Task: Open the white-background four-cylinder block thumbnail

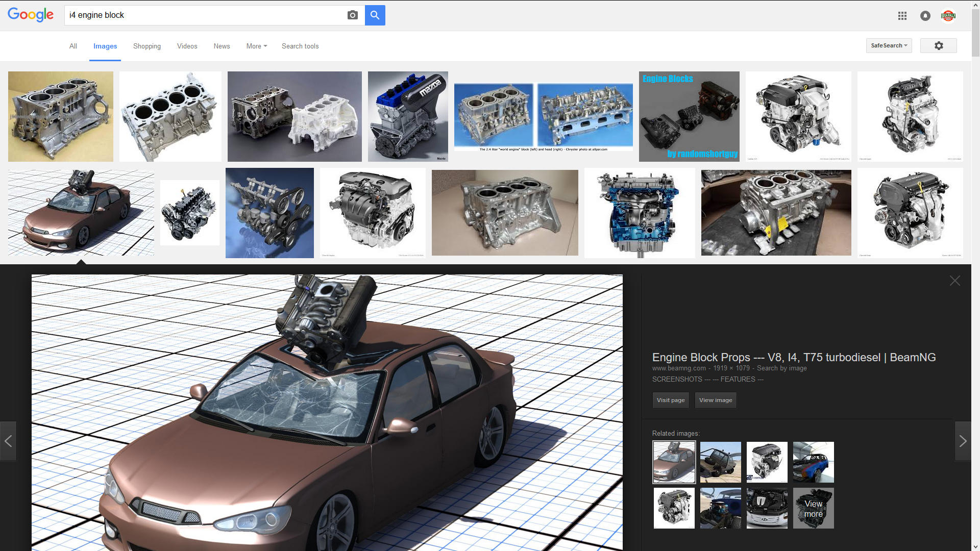Action: (170, 116)
